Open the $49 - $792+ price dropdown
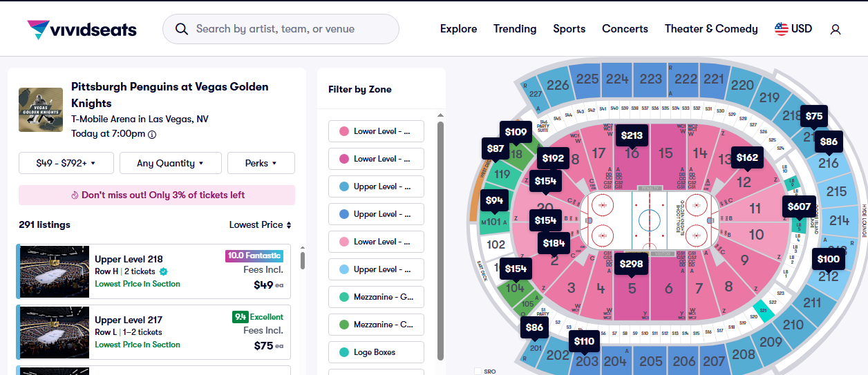 [x=66, y=163]
